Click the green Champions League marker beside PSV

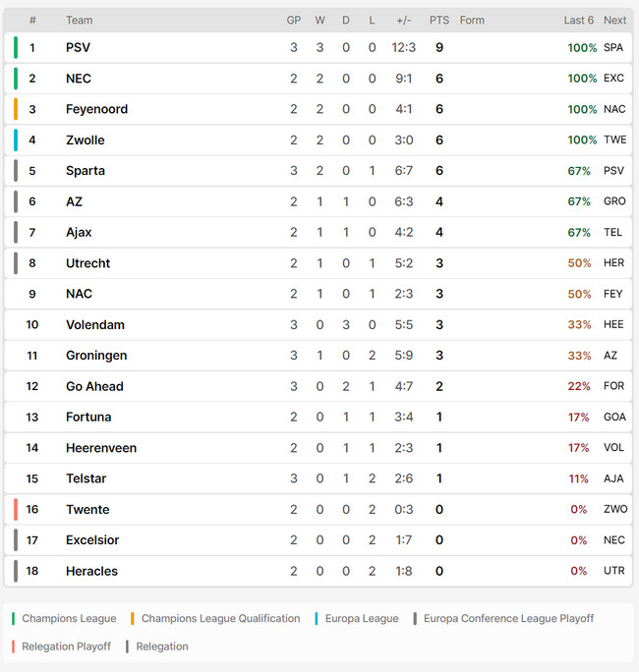tap(16, 47)
